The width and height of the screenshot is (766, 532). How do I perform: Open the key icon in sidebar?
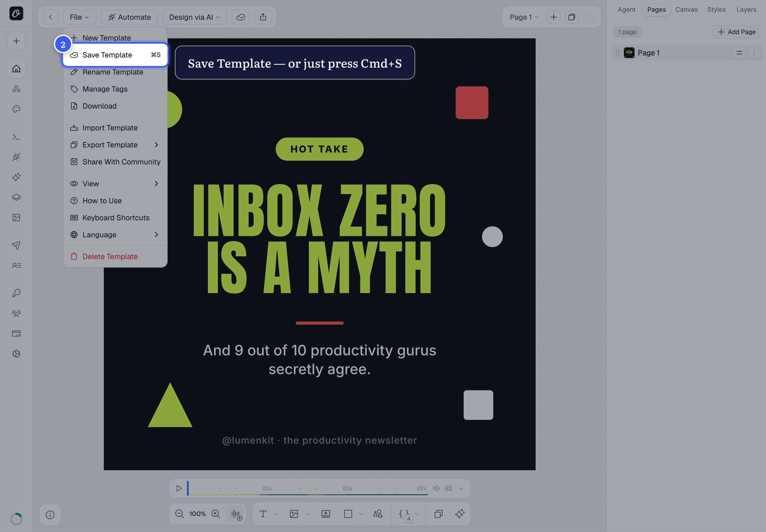pyautogui.click(x=16, y=293)
